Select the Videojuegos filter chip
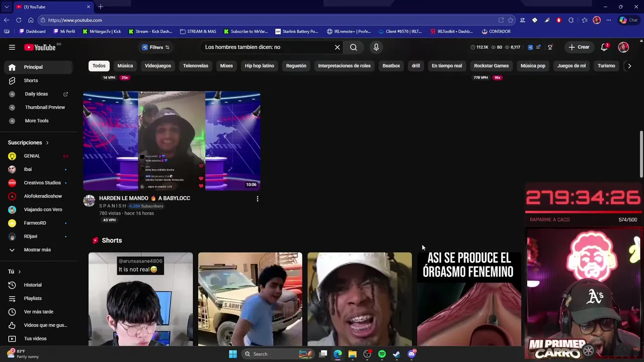This screenshot has width=644, height=362. 158,66
